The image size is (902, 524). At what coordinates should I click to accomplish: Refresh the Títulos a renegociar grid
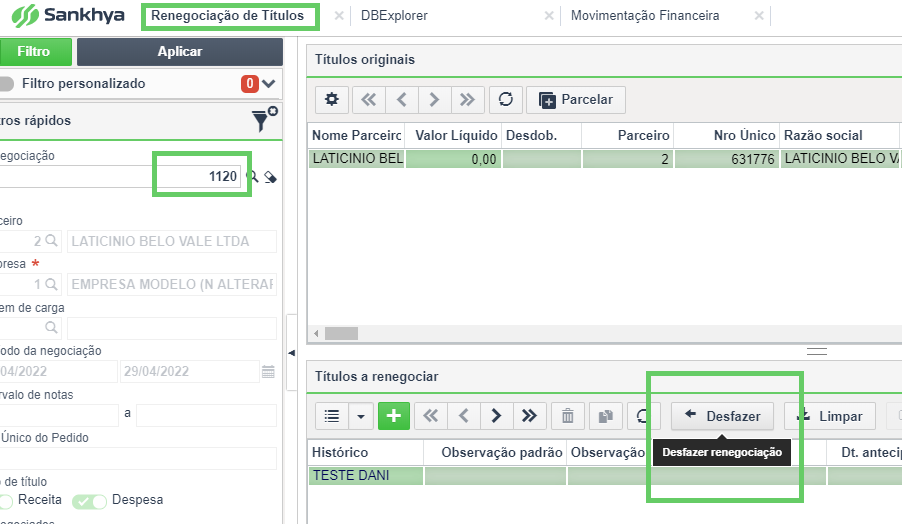(x=643, y=416)
